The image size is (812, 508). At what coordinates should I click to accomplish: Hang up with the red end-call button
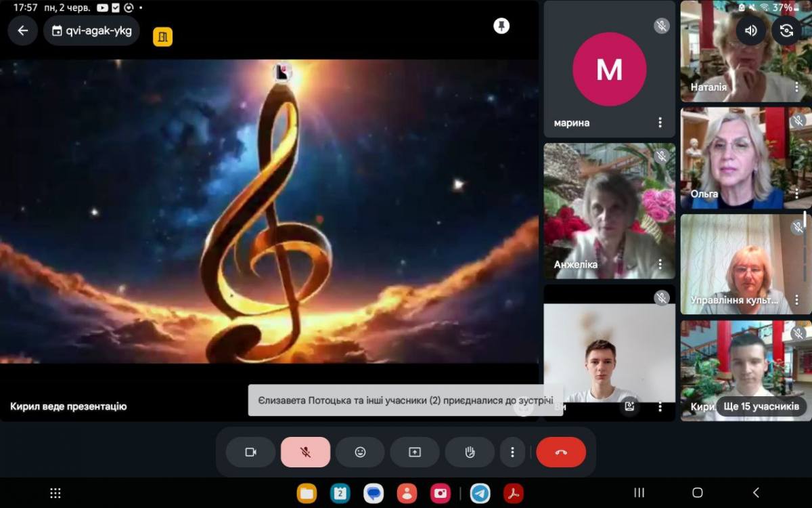coord(561,452)
